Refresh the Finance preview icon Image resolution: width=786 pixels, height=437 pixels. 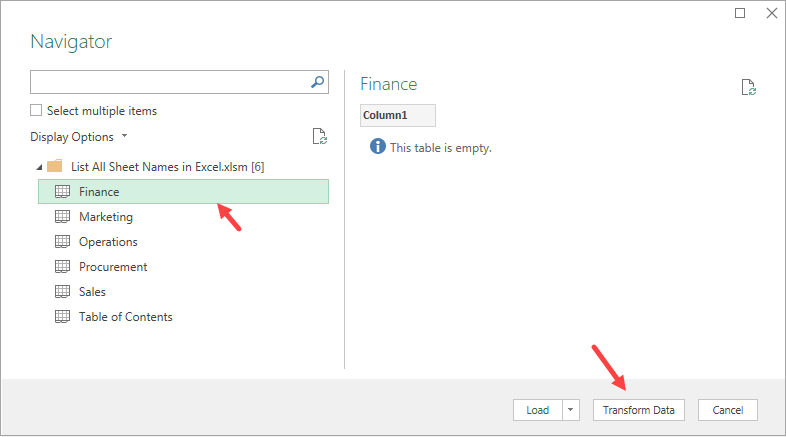point(748,87)
